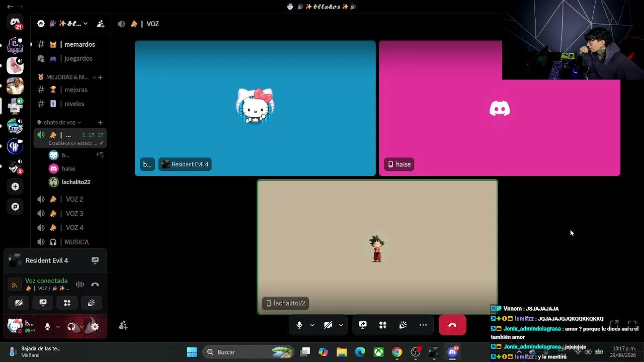
Task: Turn on camera from call control bar
Action: [x=328, y=325]
